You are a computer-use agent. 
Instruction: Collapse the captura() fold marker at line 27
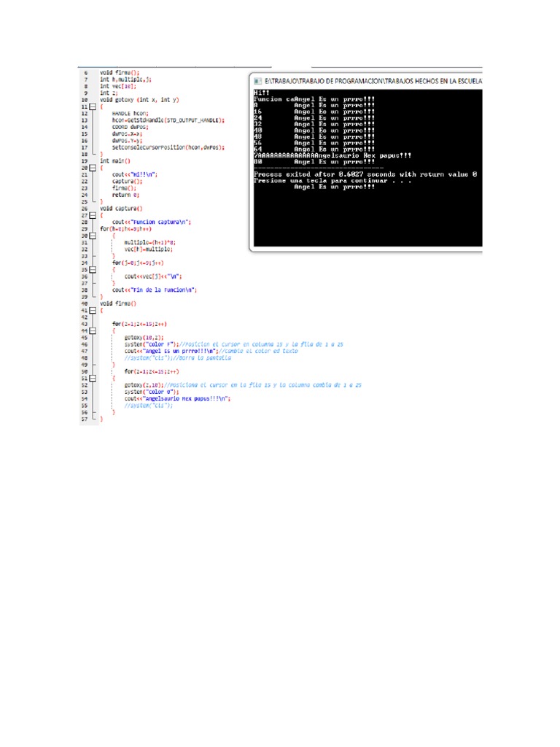(x=93, y=215)
